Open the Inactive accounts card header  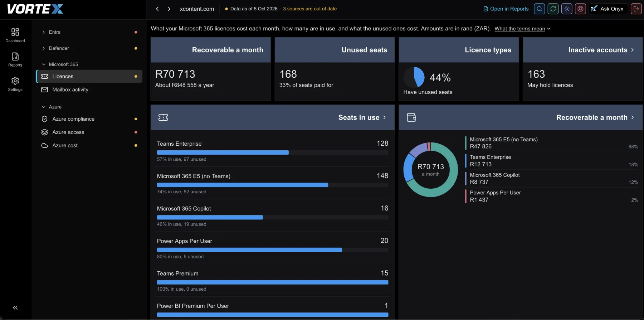coord(582,50)
